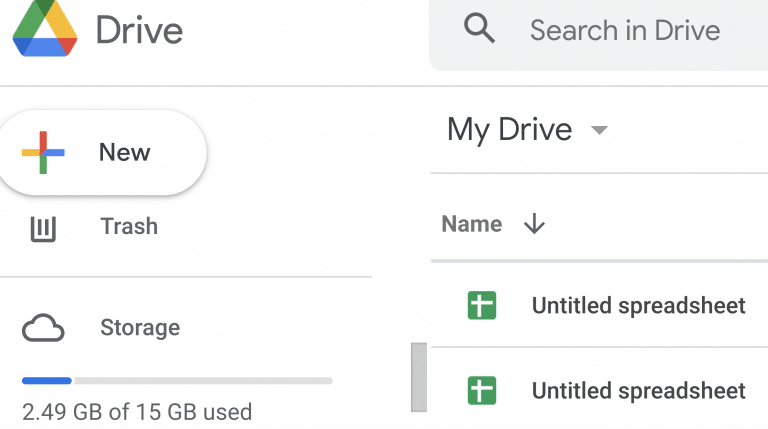Click the 2.49 GB of 15 GB used text
Viewport: 768px width, 429px height.
click(137, 411)
